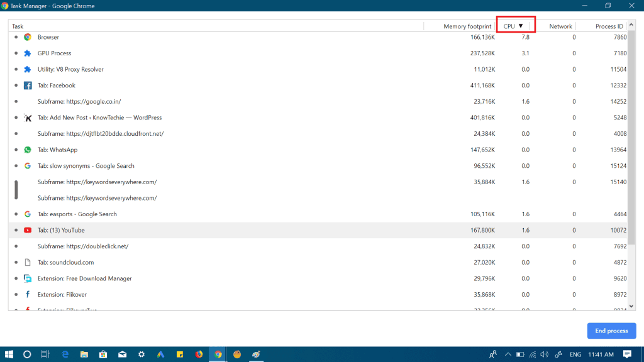644x362 pixels.
Task: Click the 411,168K memory value for Facebook
Action: point(482,85)
